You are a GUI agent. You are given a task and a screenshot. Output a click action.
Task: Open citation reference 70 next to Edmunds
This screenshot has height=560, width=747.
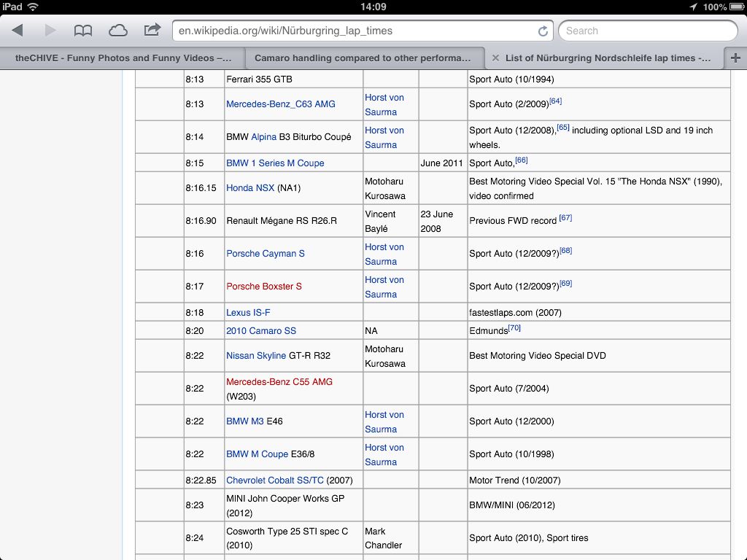pyautogui.click(x=514, y=329)
